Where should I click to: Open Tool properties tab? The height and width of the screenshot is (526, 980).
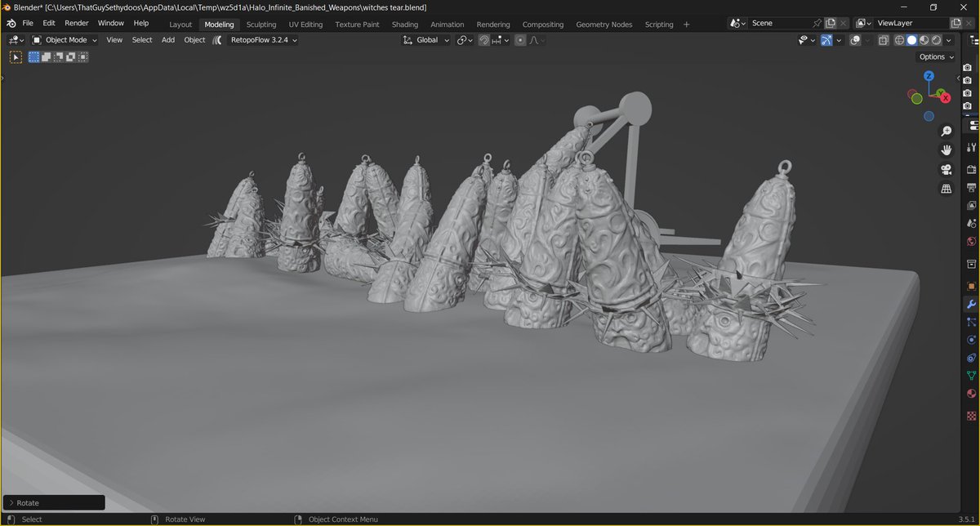[971, 148]
